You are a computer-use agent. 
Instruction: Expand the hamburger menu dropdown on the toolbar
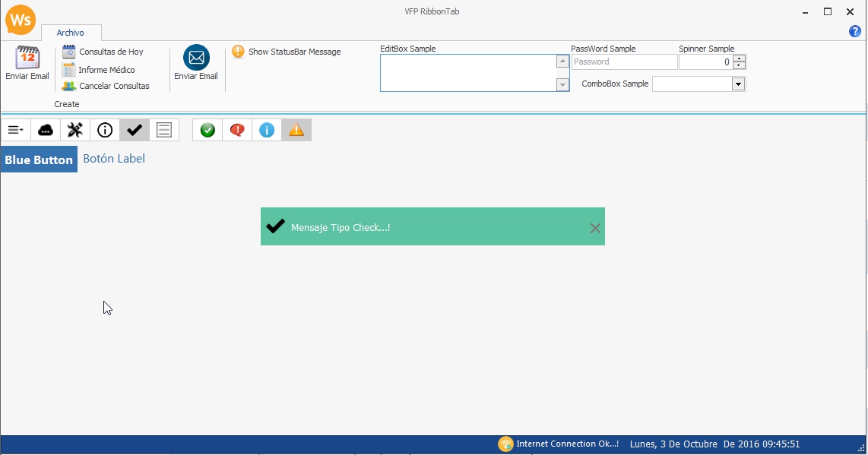pyautogui.click(x=15, y=130)
